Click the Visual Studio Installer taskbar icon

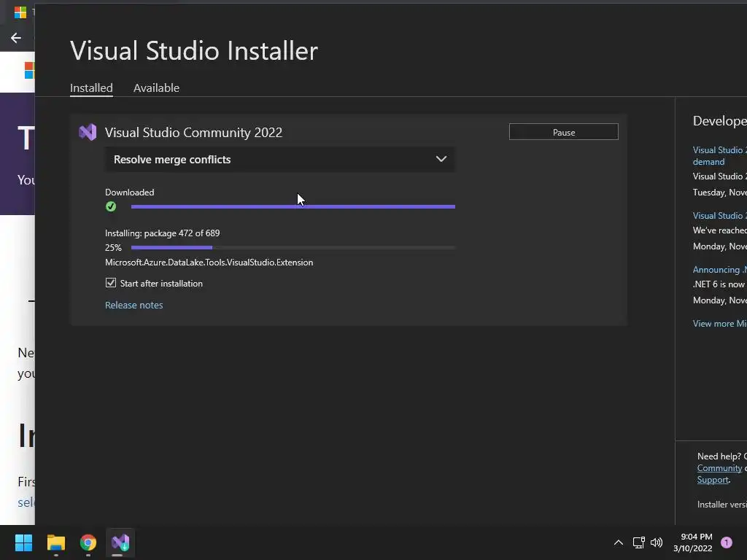pos(120,542)
